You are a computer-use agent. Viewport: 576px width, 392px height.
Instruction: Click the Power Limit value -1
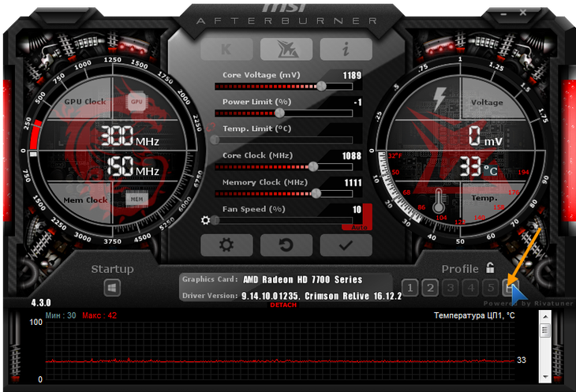click(357, 103)
